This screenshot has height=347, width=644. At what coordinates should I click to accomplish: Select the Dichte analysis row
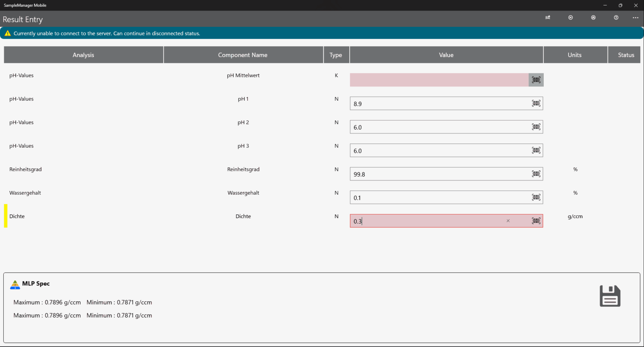[17, 216]
